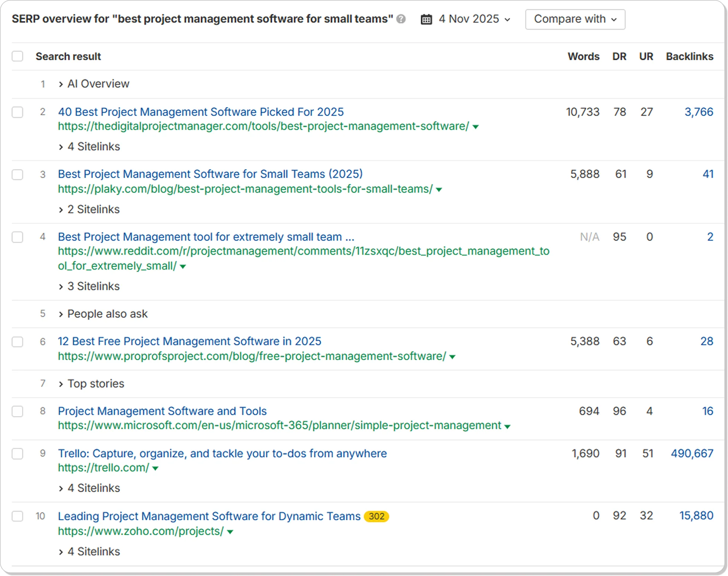Click the calendar icon next to the date

pos(426,19)
